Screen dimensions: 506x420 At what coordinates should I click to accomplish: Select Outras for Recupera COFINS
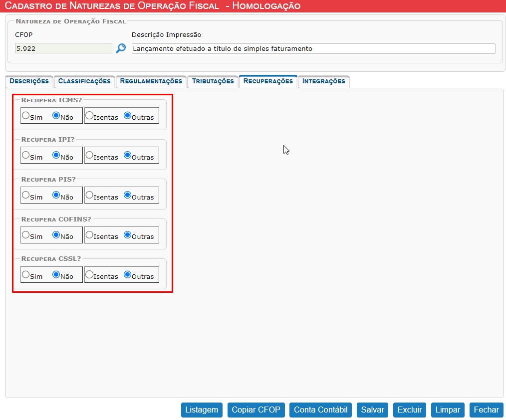click(x=127, y=235)
